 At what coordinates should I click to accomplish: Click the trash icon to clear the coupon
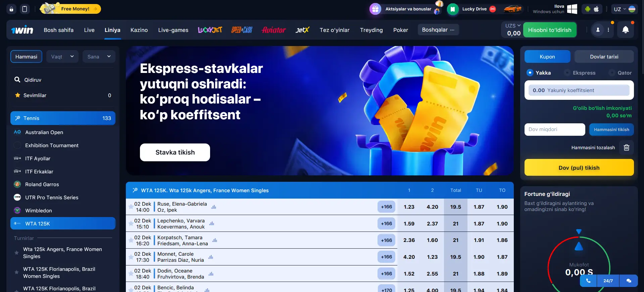pos(626,148)
